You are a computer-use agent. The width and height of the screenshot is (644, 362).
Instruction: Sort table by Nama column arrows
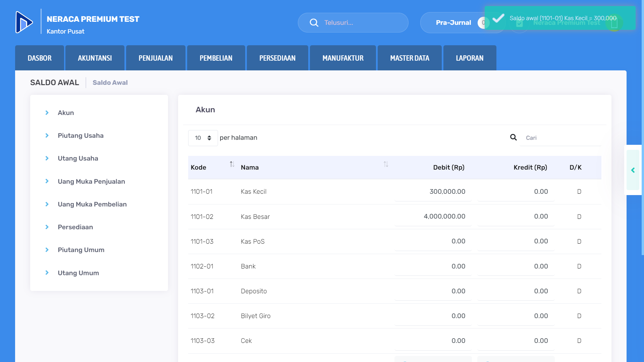tap(386, 164)
